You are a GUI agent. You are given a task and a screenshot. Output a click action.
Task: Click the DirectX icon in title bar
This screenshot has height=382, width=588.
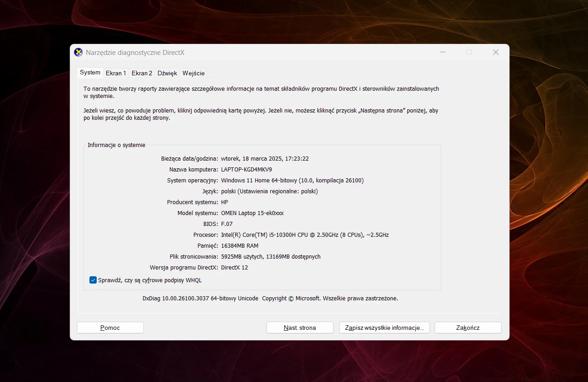coord(79,52)
